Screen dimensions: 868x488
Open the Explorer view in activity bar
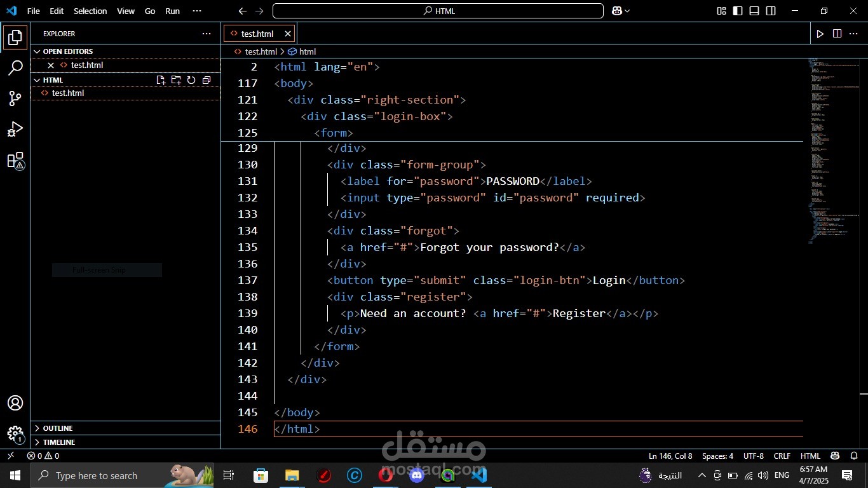15,37
